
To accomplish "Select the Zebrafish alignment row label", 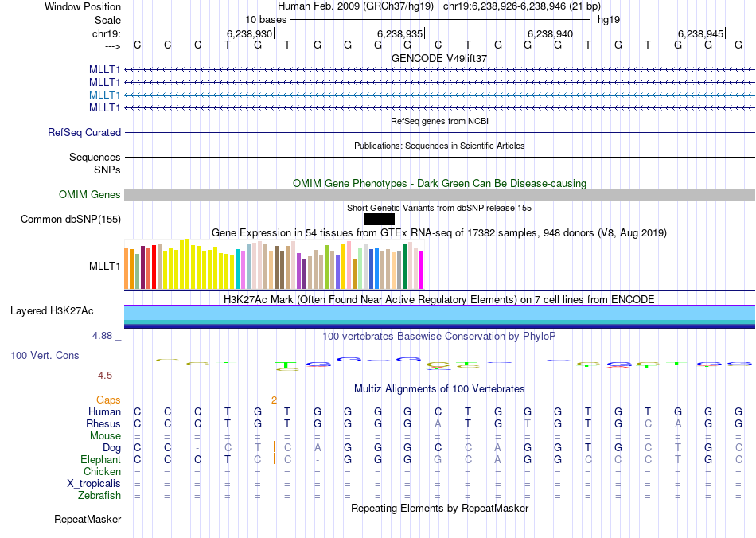I will (99, 495).
